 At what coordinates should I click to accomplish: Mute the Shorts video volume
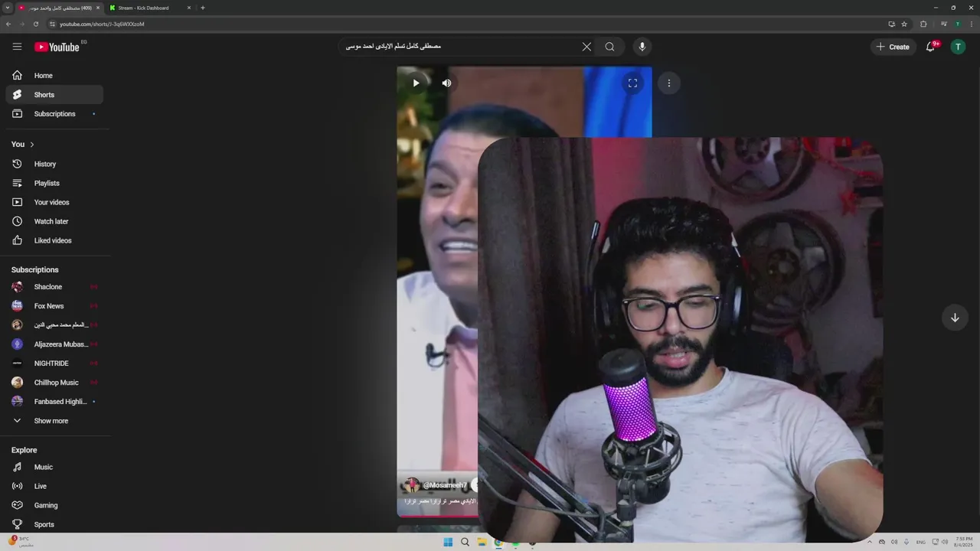click(x=446, y=83)
